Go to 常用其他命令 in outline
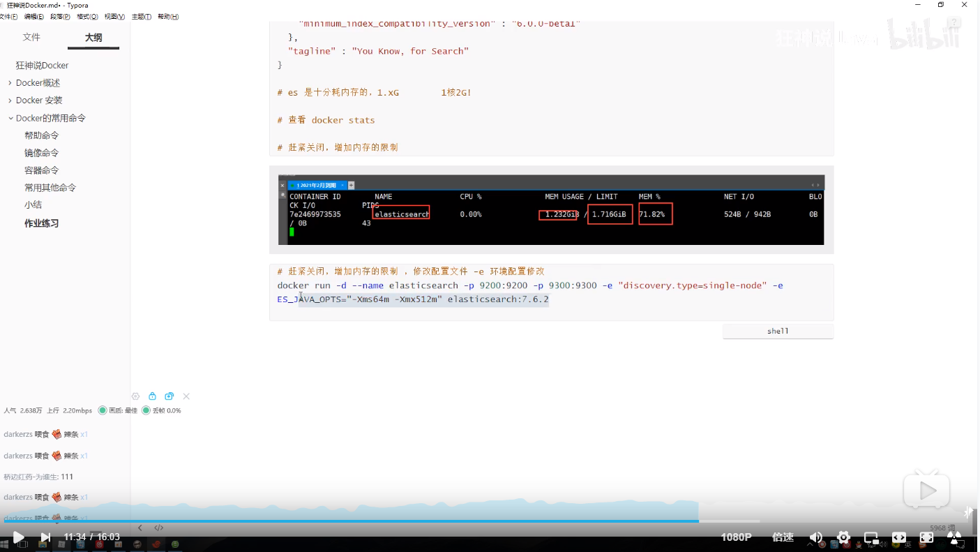 click(x=50, y=188)
